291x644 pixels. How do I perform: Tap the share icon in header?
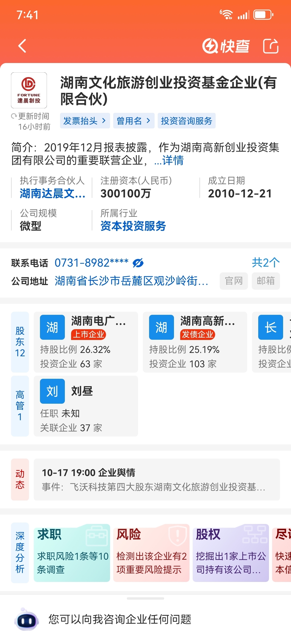pyautogui.click(x=271, y=46)
